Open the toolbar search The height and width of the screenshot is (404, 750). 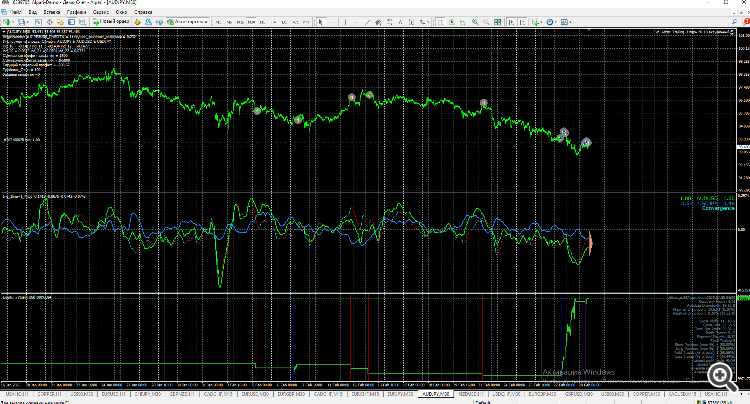click(x=734, y=22)
